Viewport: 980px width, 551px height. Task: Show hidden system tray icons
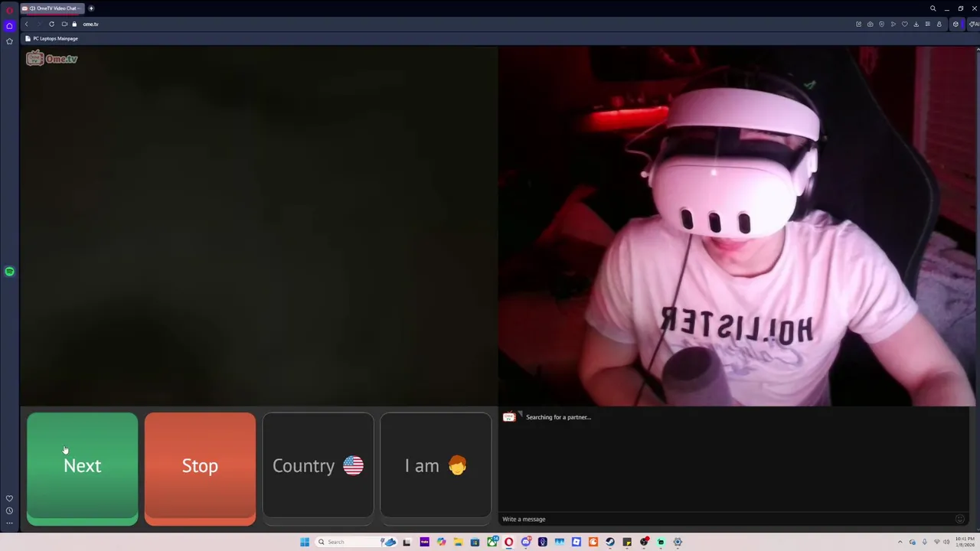pyautogui.click(x=900, y=542)
